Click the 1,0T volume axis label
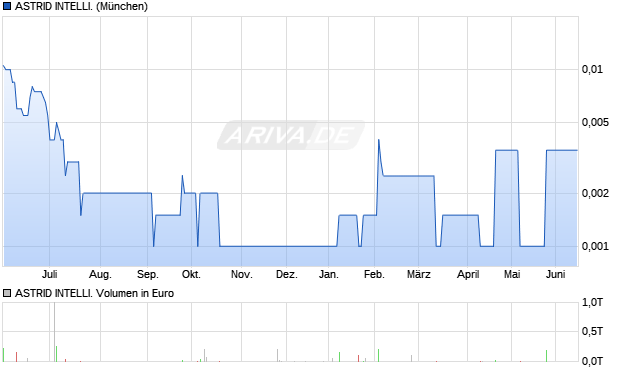The image size is (620, 371). click(x=592, y=303)
